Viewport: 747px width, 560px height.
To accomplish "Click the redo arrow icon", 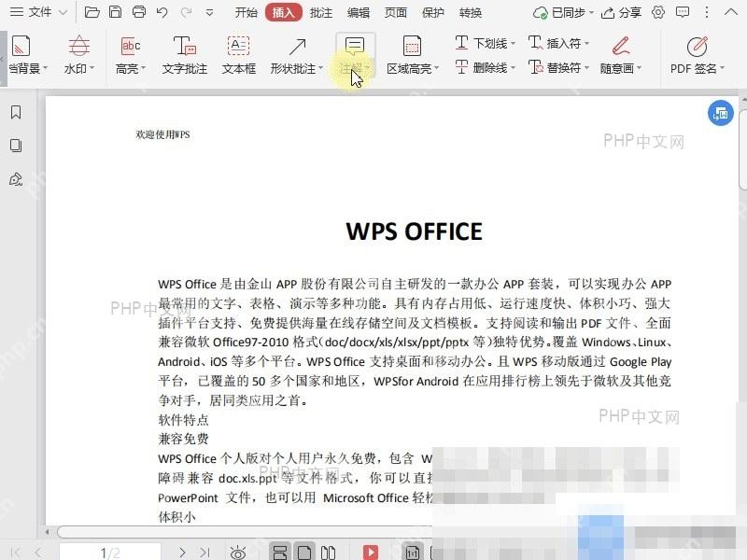I will point(186,12).
